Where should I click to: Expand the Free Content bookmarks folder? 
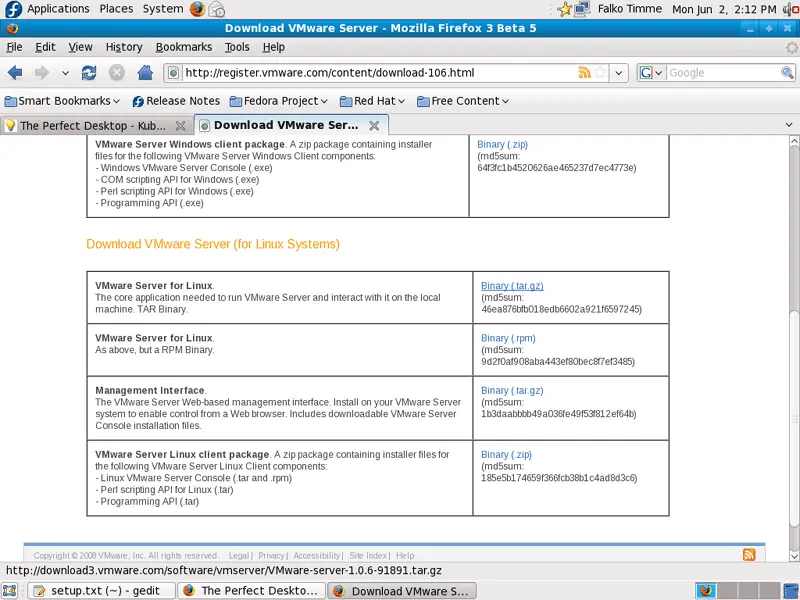click(x=463, y=101)
